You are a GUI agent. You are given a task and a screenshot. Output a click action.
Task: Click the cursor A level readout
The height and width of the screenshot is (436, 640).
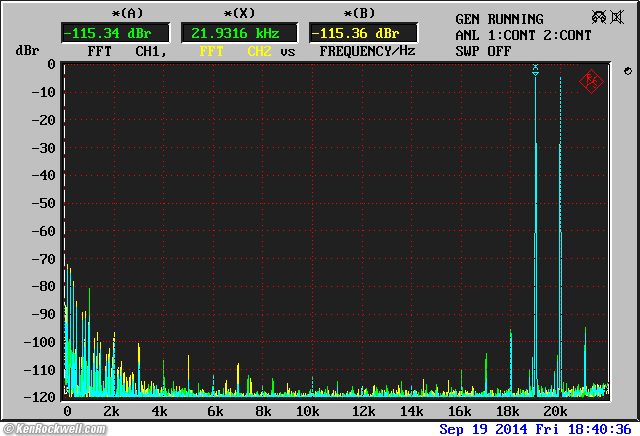(x=101, y=33)
